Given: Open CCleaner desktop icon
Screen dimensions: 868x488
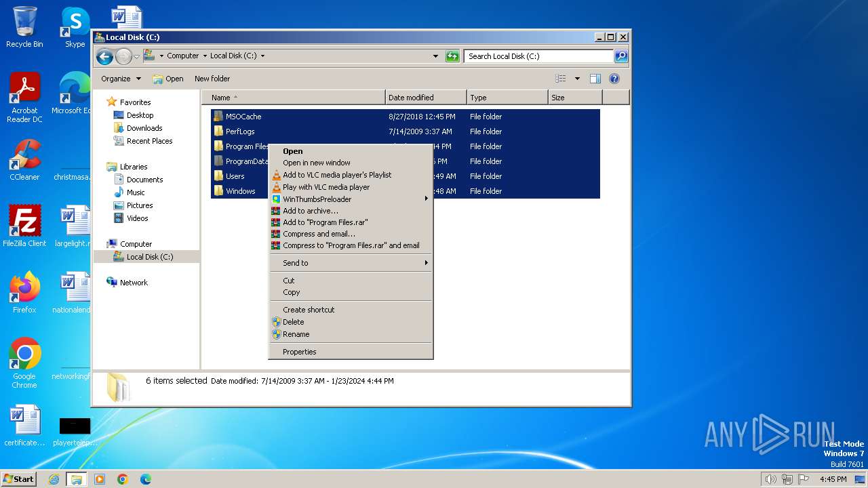Looking at the screenshot, I should click(24, 160).
